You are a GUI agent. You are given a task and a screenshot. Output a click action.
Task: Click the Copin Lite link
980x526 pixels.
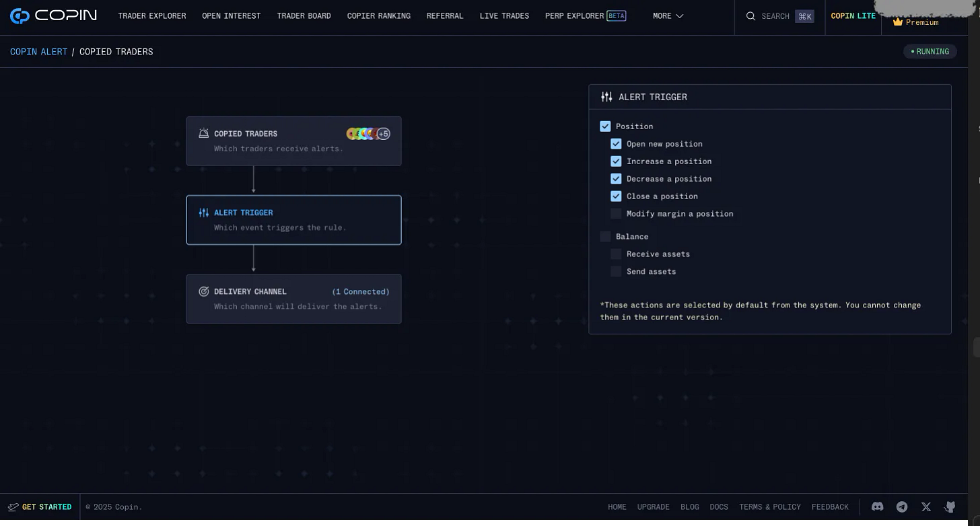tap(853, 16)
